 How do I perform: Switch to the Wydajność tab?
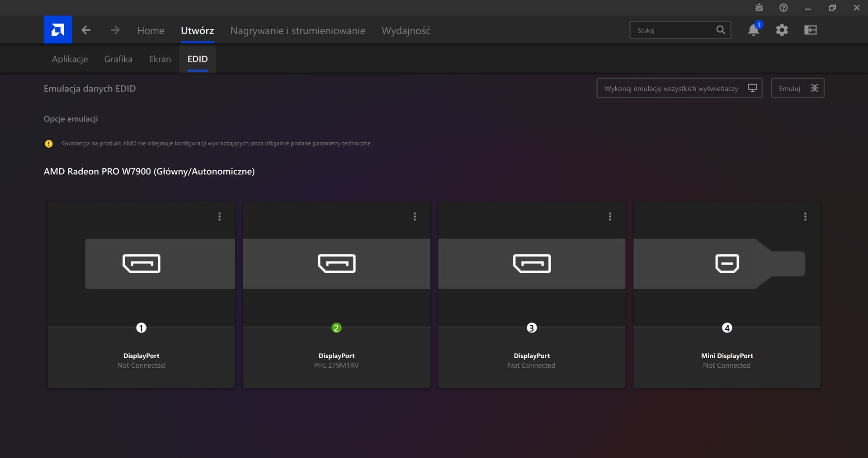406,31
